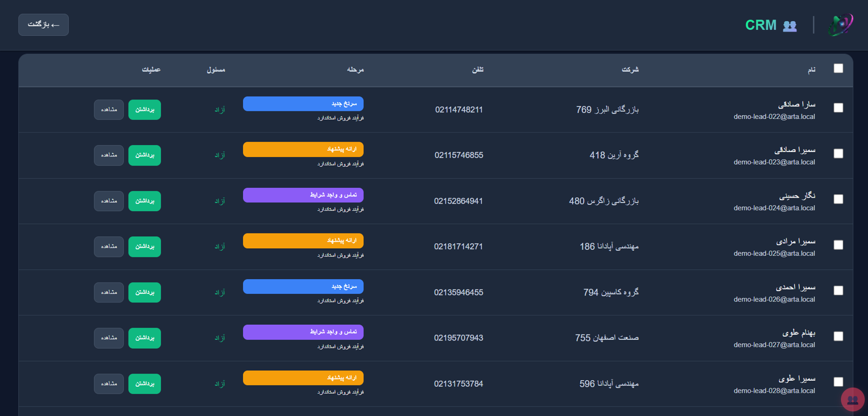The height and width of the screenshot is (416, 868).
Task: Claim بهنام علوی using the برداشتن button
Action: click(144, 338)
